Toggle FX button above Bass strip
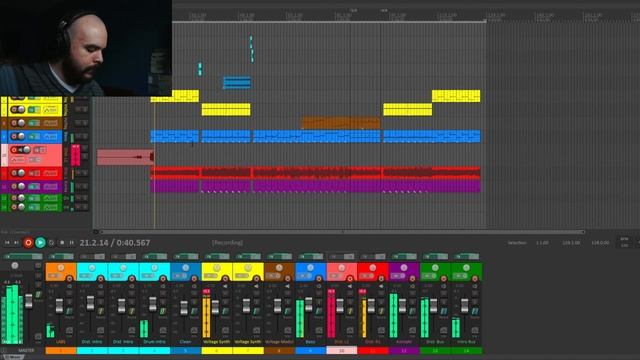Image resolution: width=640 pixels, height=360 pixels. click(310, 256)
